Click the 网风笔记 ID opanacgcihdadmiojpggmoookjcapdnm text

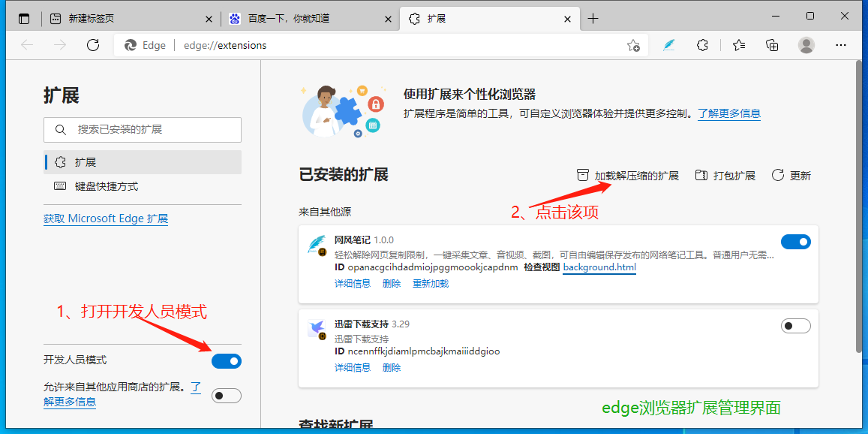pyautogui.click(x=426, y=267)
